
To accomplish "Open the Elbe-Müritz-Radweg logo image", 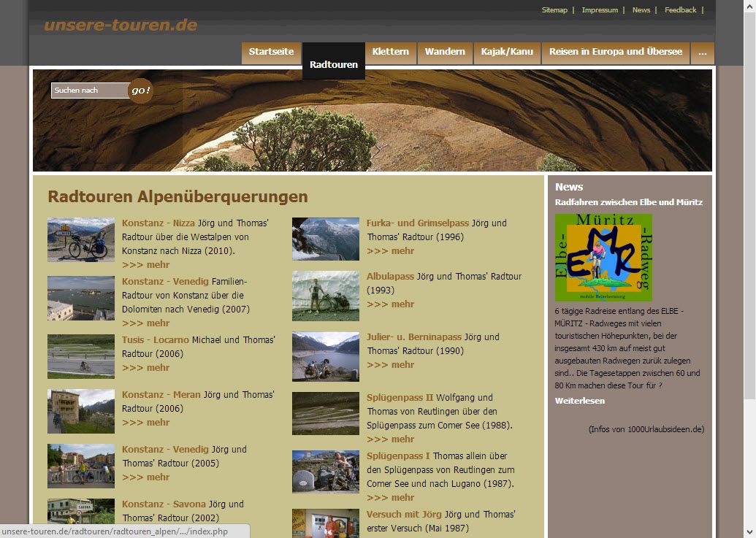I will [x=603, y=257].
